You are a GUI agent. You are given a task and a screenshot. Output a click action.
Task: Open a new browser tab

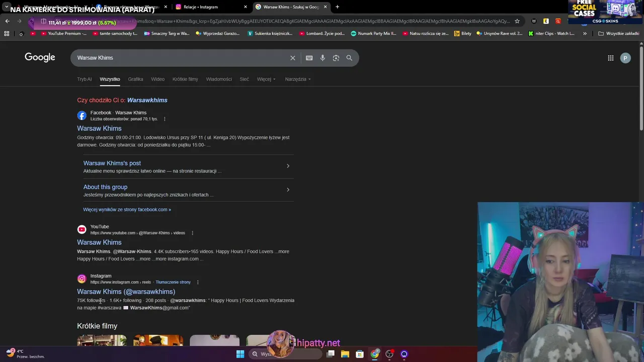(337, 7)
